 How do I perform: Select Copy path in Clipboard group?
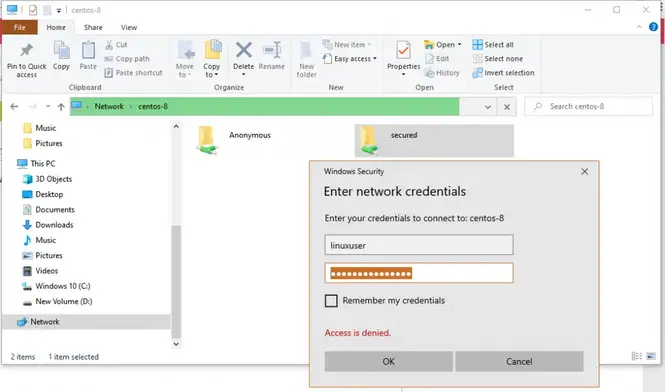coord(127,59)
